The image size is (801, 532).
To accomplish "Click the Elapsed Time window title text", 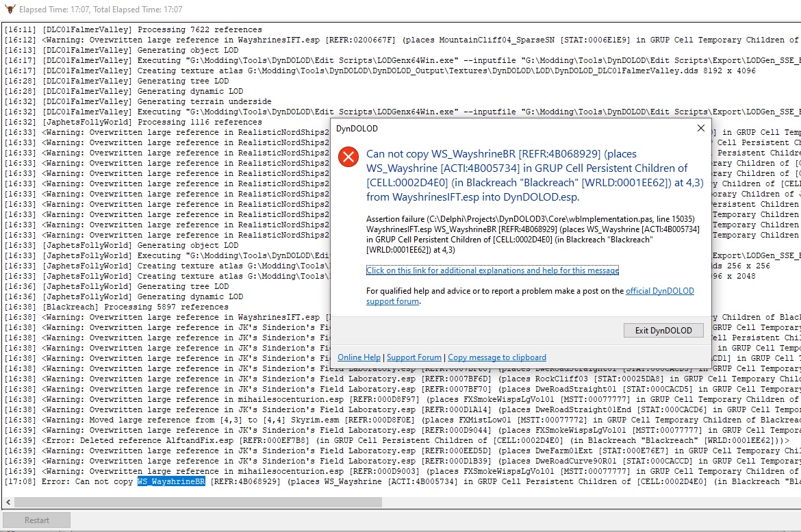I will (x=101, y=10).
